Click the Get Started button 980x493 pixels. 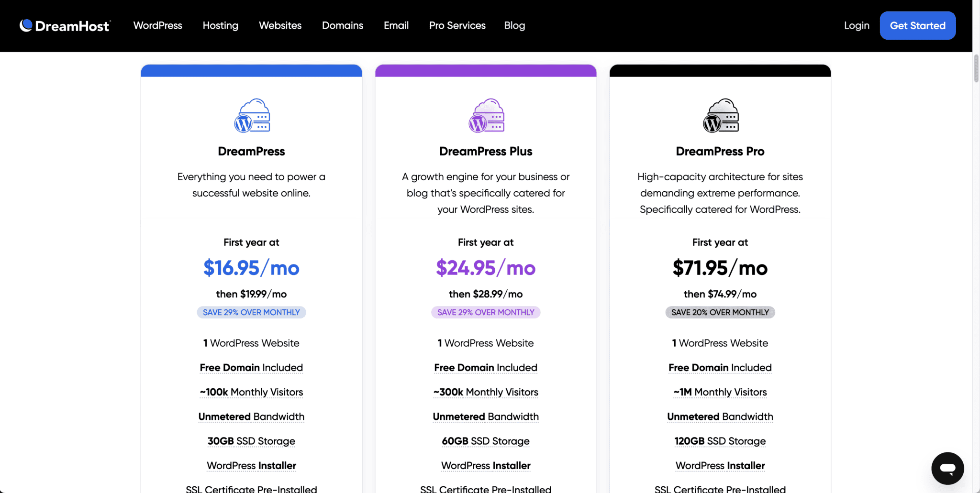(918, 25)
